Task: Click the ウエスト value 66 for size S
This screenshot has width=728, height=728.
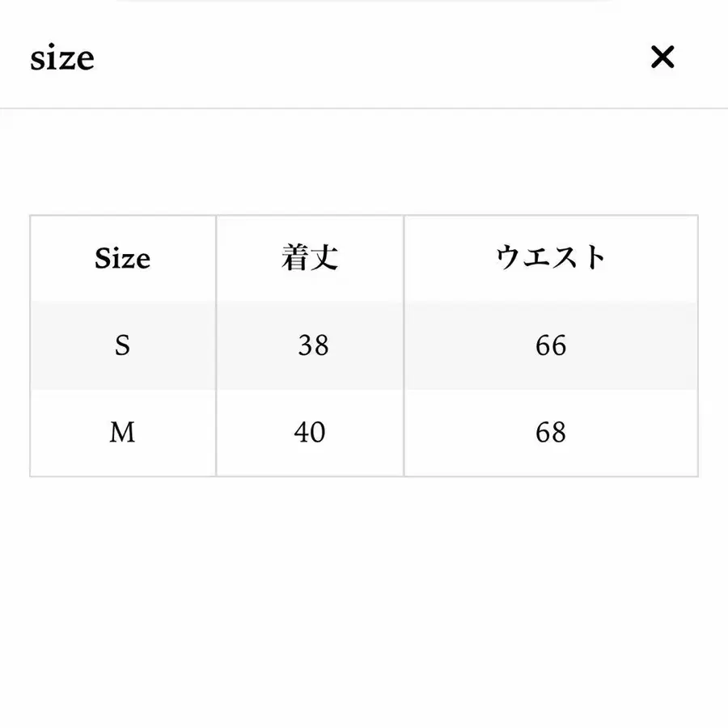Action: [x=552, y=345]
